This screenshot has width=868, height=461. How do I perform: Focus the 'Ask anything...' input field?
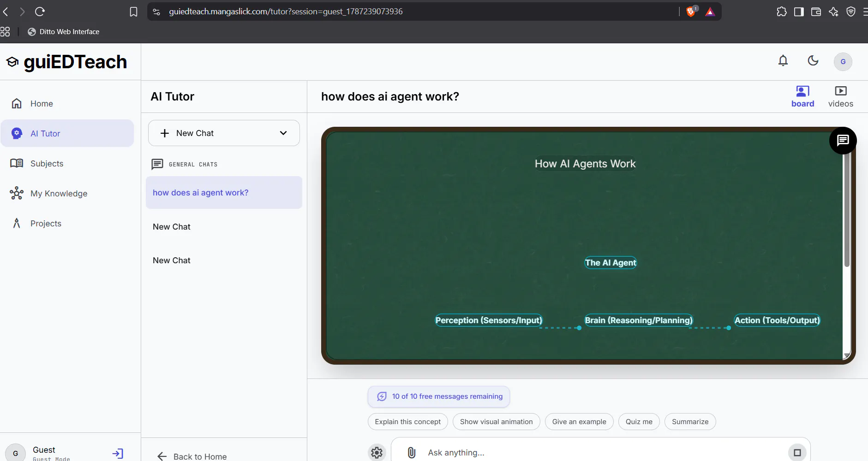[600, 453]
